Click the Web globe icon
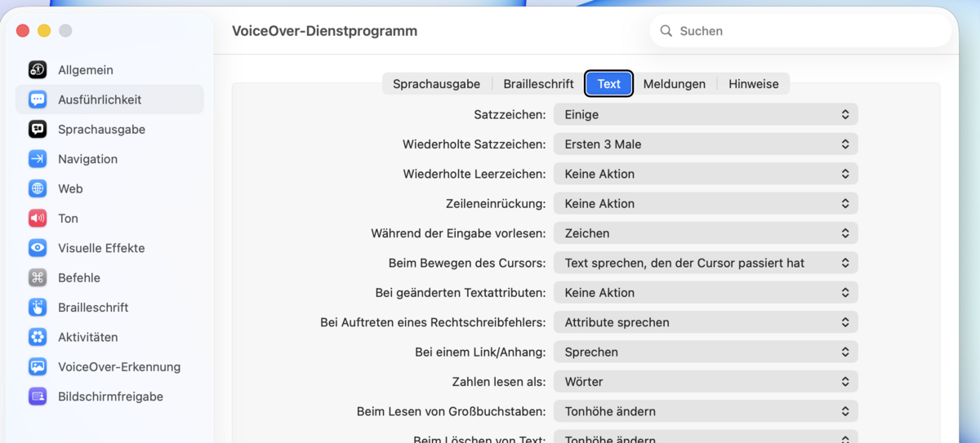The image size is (980, 443). click(x=38, y=188)
